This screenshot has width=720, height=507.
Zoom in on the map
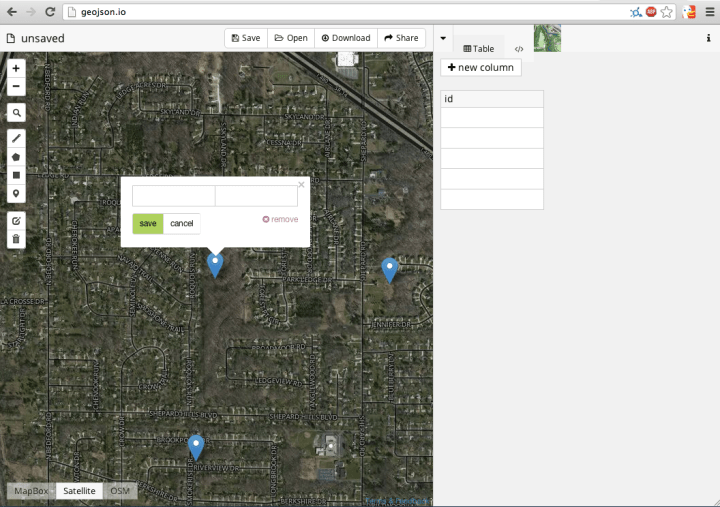[16, 68]
